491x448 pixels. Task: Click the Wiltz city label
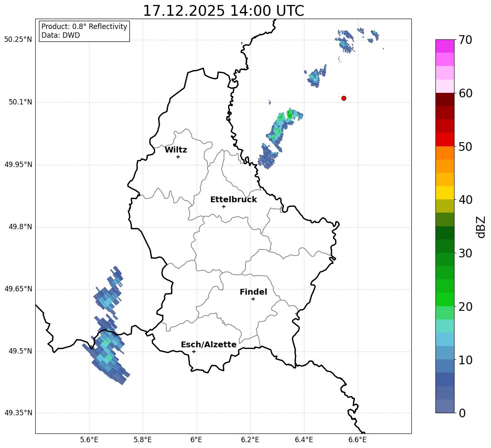176,150
